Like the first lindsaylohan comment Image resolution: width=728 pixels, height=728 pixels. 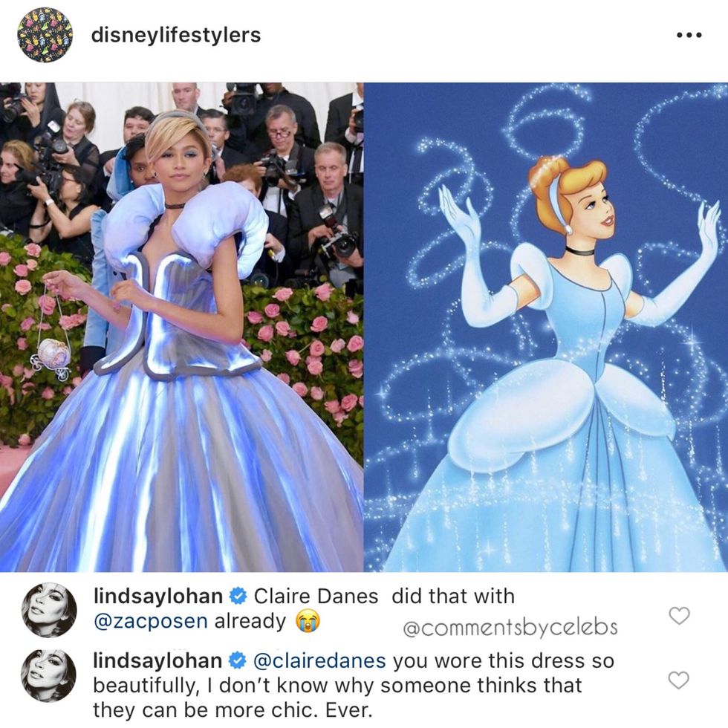679,616
